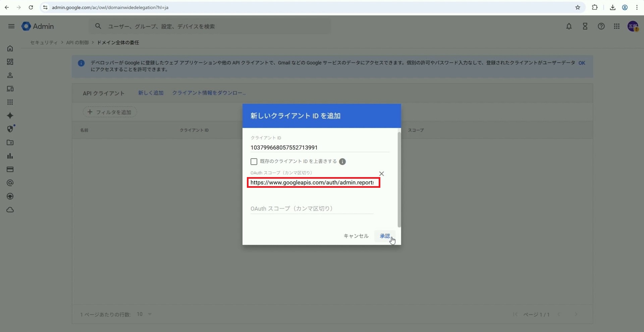Open the Security shield icon in sidebar
Viewport: 644px width, 332px height.
10,129
